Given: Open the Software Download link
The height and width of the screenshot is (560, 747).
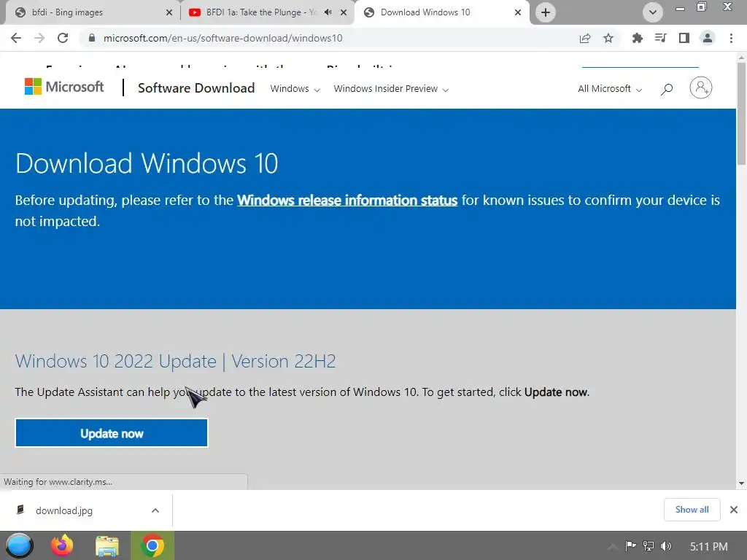Looking at the screenshot, I should tap(196, 88).
